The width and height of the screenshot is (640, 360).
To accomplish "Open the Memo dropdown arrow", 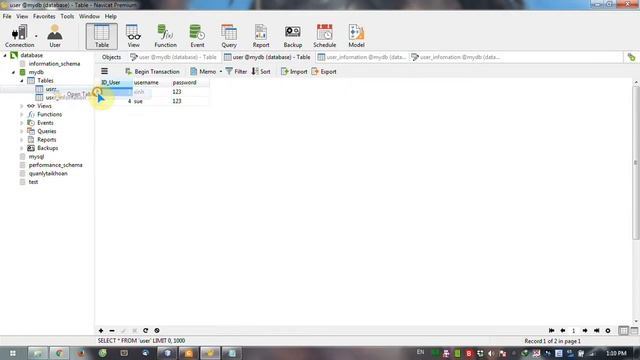I will 220,72.
